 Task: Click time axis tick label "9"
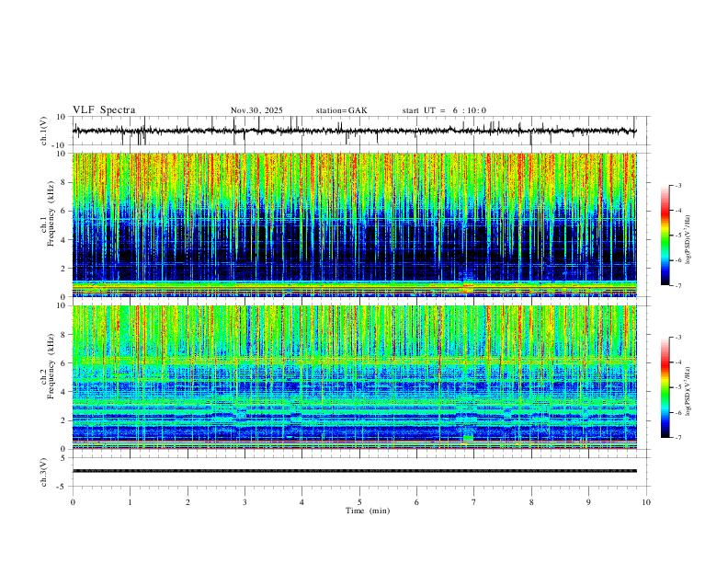tap(588, 502)
